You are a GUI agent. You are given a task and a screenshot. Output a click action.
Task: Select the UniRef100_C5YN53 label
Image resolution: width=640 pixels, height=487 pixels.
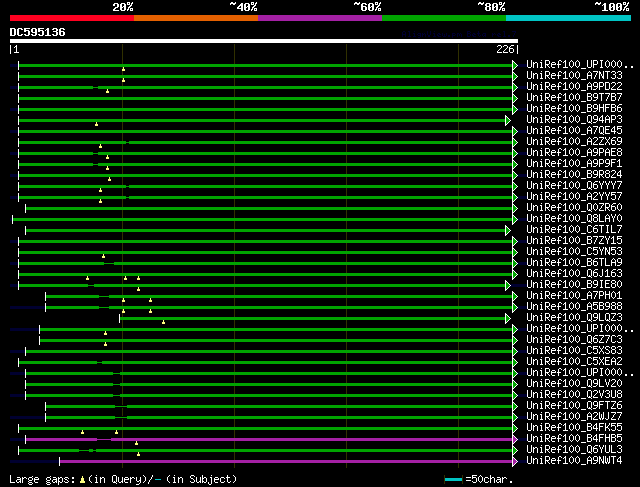click(574, 252)
